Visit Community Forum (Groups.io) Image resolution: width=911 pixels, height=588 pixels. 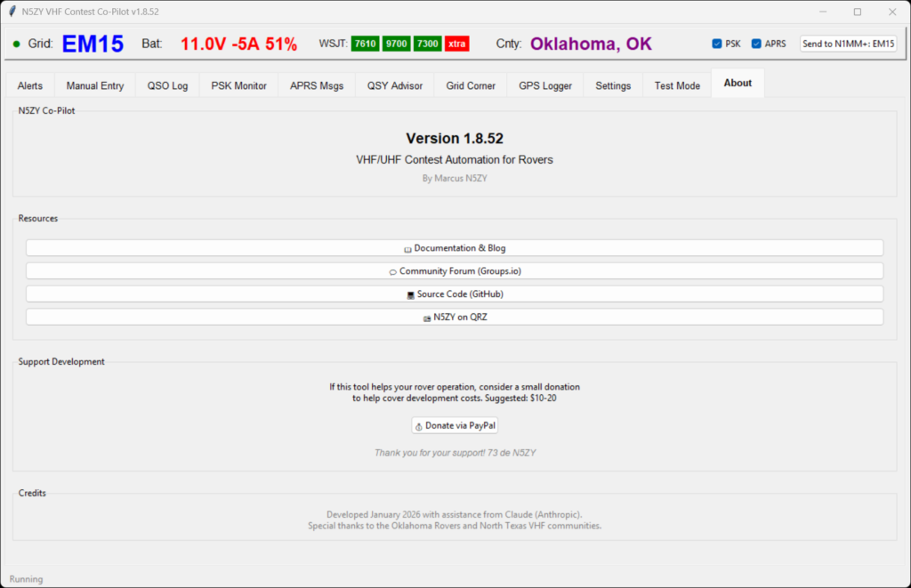(455, 271)
